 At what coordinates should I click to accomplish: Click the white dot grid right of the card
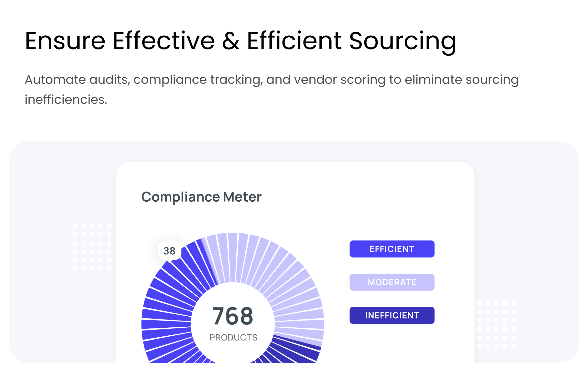496,325
